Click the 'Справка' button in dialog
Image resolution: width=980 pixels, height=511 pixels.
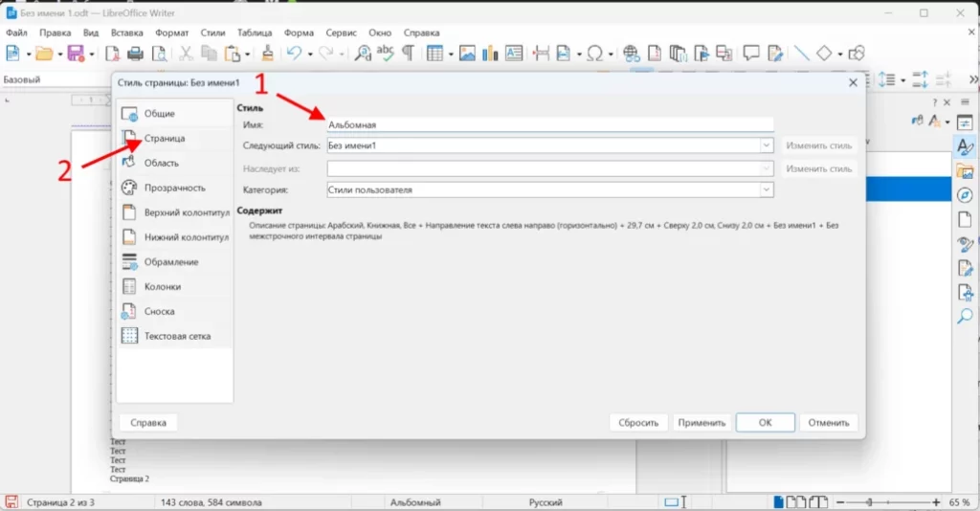[x=148, y=423]
